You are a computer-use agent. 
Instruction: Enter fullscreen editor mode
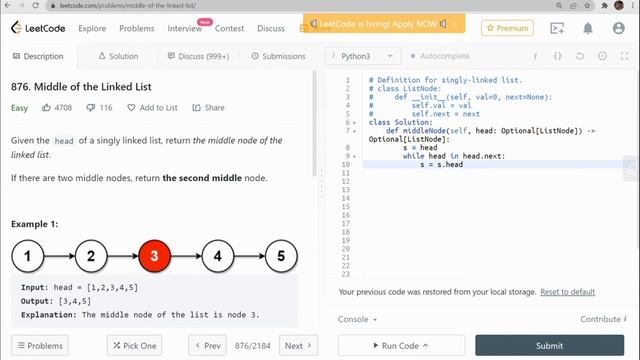[x=624, y=56]
